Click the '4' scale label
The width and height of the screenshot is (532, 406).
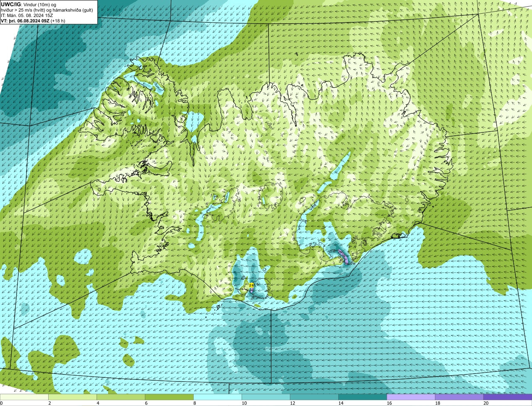pyautogui.click(x=98, y=403)
